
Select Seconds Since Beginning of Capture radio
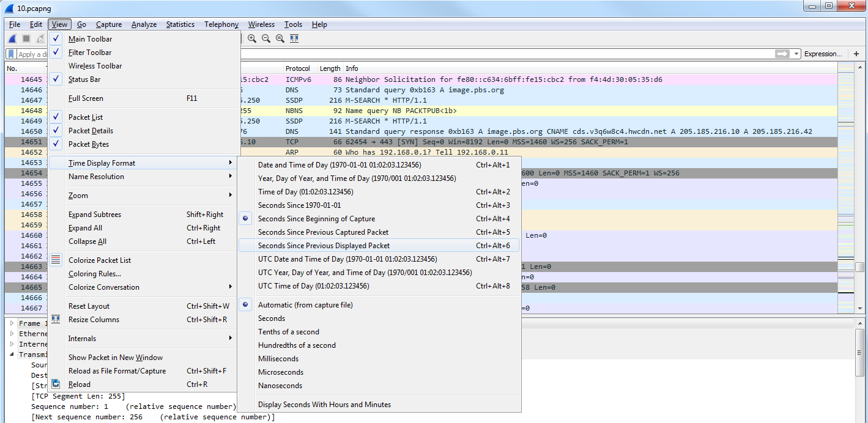click(316, 219)
